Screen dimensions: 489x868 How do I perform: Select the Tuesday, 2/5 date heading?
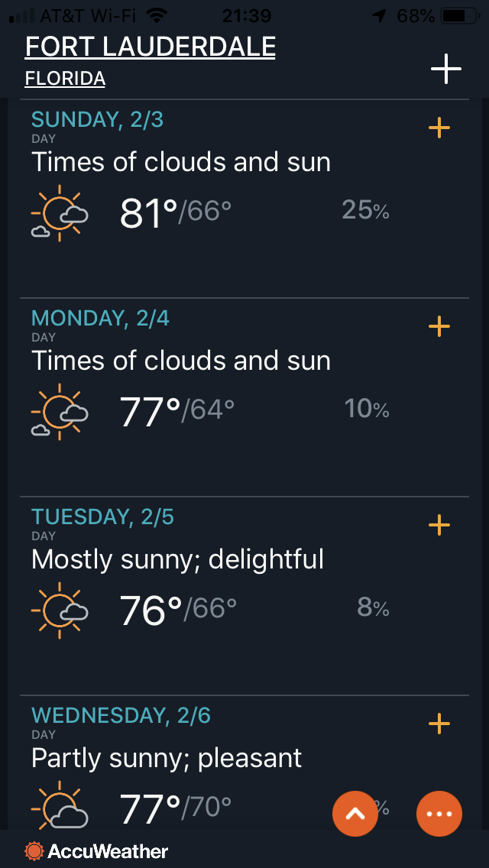(103, 517)
